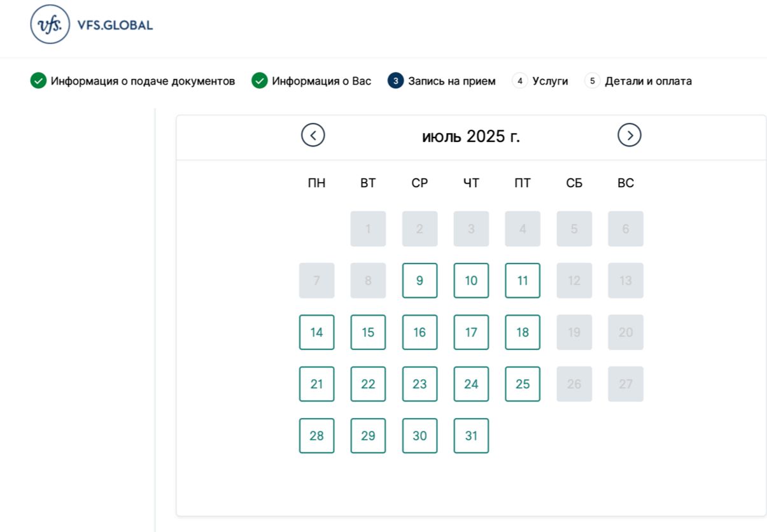767x532 pixels.
Task: Select July 9 appointment date
Action: tap(419, 281)
